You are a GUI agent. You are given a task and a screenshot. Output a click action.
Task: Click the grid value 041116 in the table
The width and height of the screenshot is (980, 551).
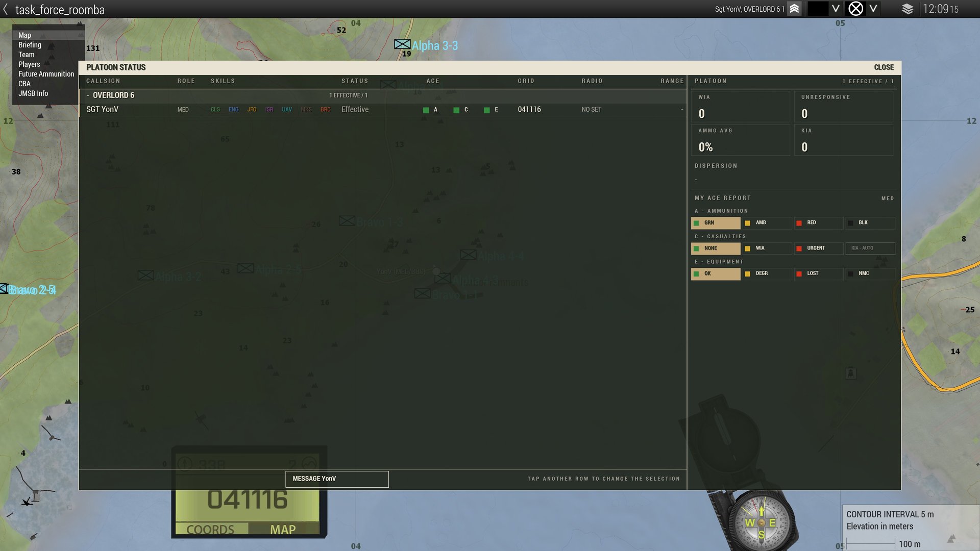point(529,110)
